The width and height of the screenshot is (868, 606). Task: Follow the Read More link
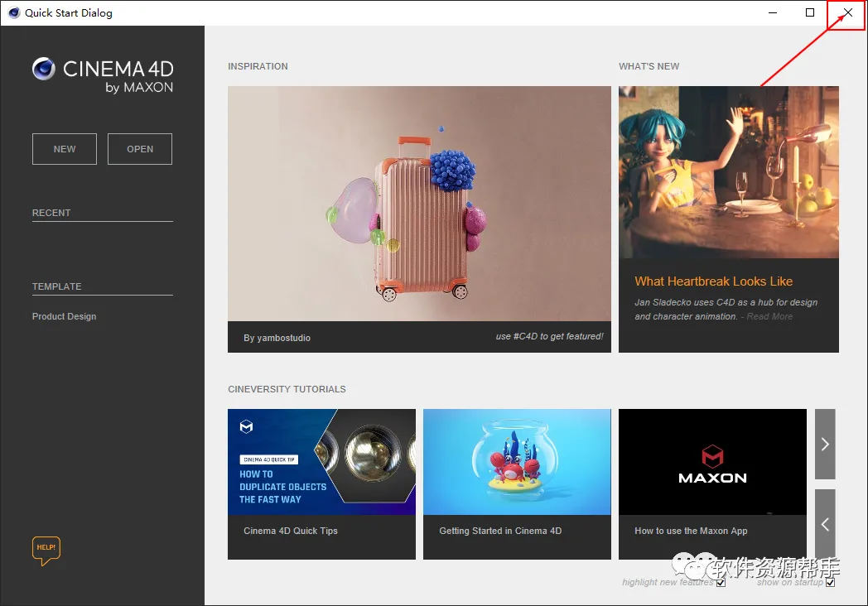(769, 316)
